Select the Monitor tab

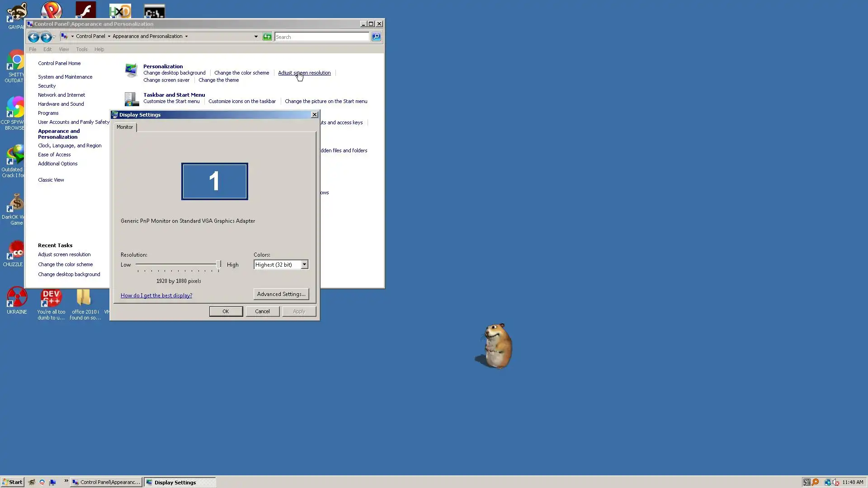tap(125, 127)
